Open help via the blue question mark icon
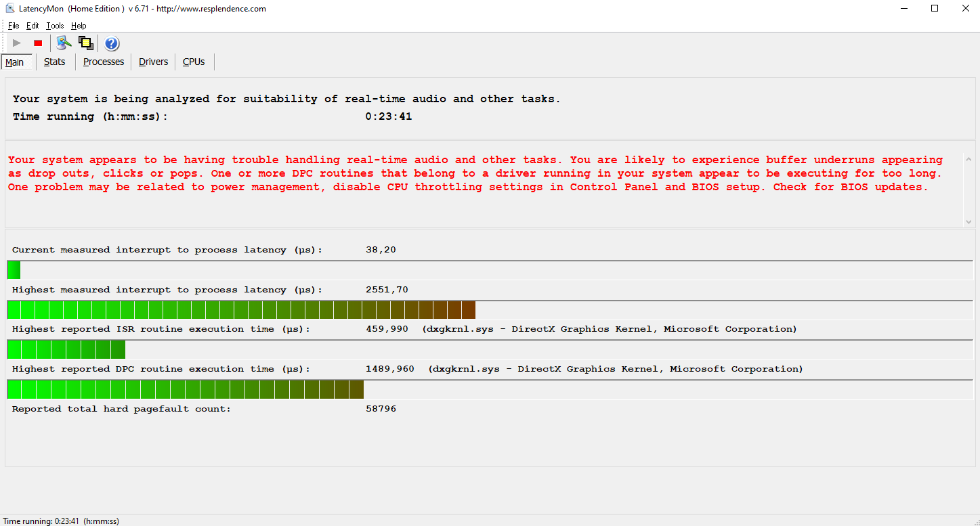The width and height of the screenshot is (980, 526). click(x=112, y=43)
